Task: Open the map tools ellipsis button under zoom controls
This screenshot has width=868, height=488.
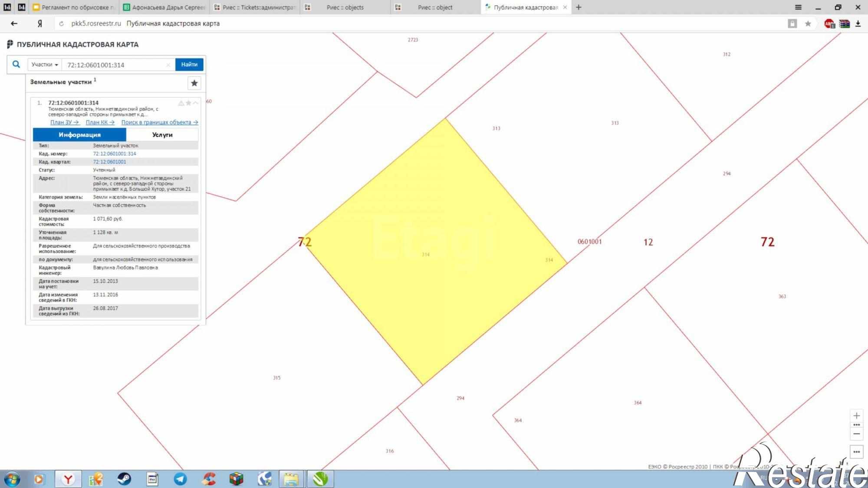Action: click(856, 452)
